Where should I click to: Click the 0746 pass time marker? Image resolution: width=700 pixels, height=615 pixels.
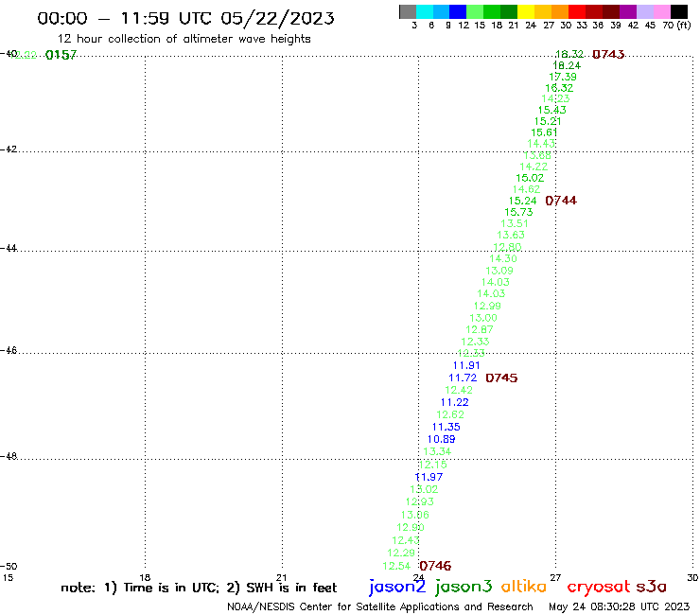[x=435, y=566]
